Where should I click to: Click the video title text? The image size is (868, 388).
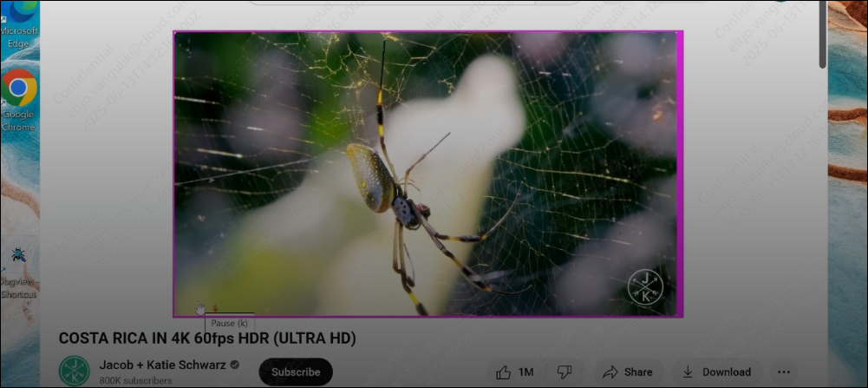(207, 338)
